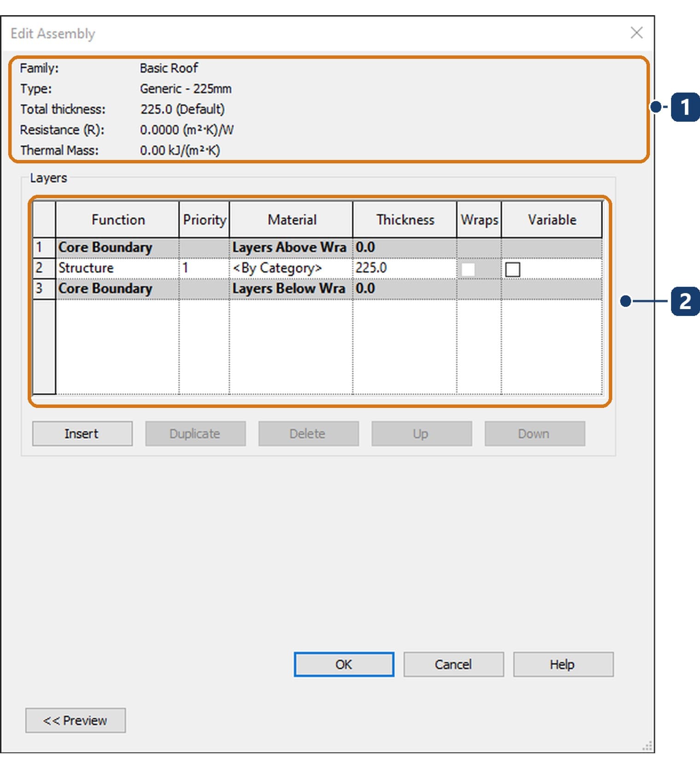Image resolution: width=700 pixels, height=768 pixels.
Task: Open Help for Edit Assembly
Action: pos(563,664)
